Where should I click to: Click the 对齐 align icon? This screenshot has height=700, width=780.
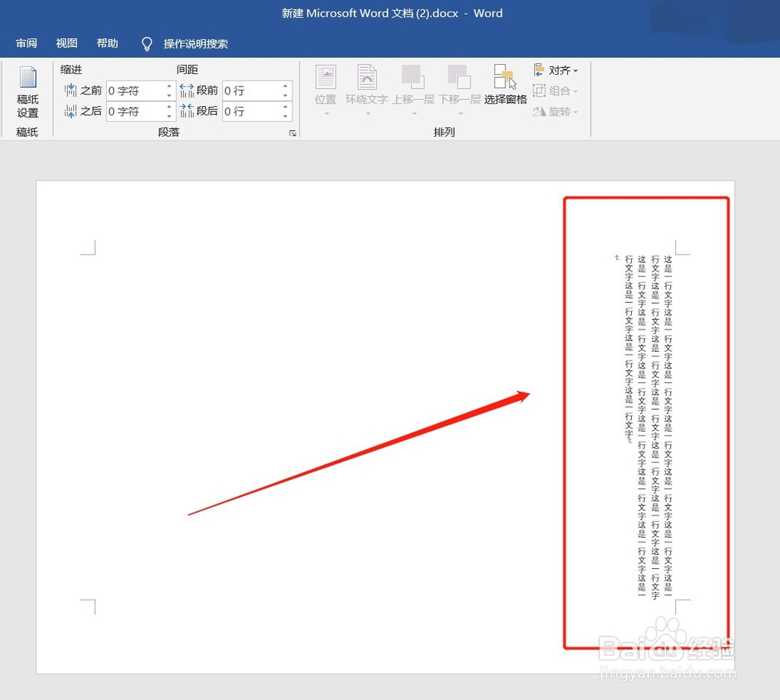click(x=539, y=69)
